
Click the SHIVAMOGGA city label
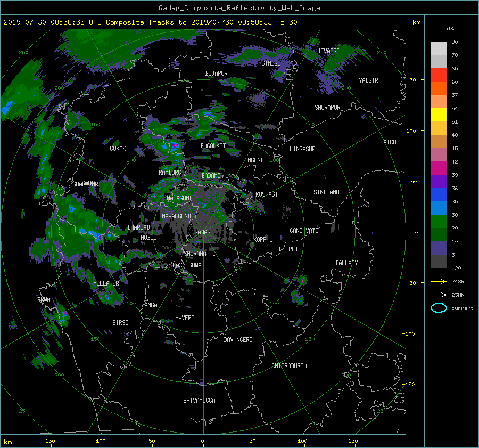199,401
